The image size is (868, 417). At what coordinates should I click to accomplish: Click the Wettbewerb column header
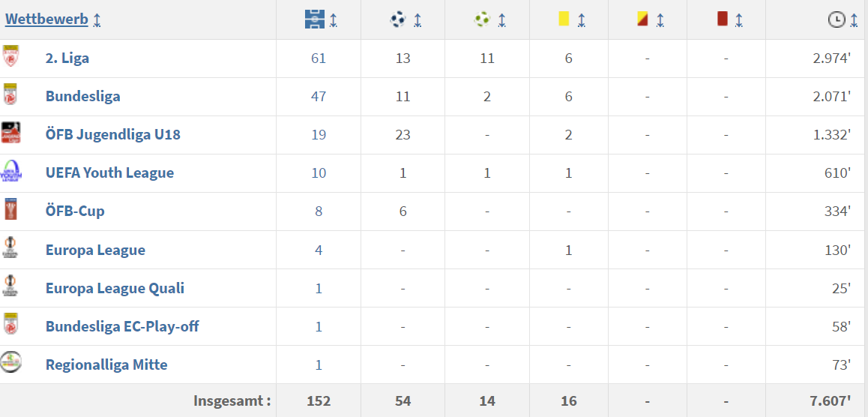[x=46, y=19]
